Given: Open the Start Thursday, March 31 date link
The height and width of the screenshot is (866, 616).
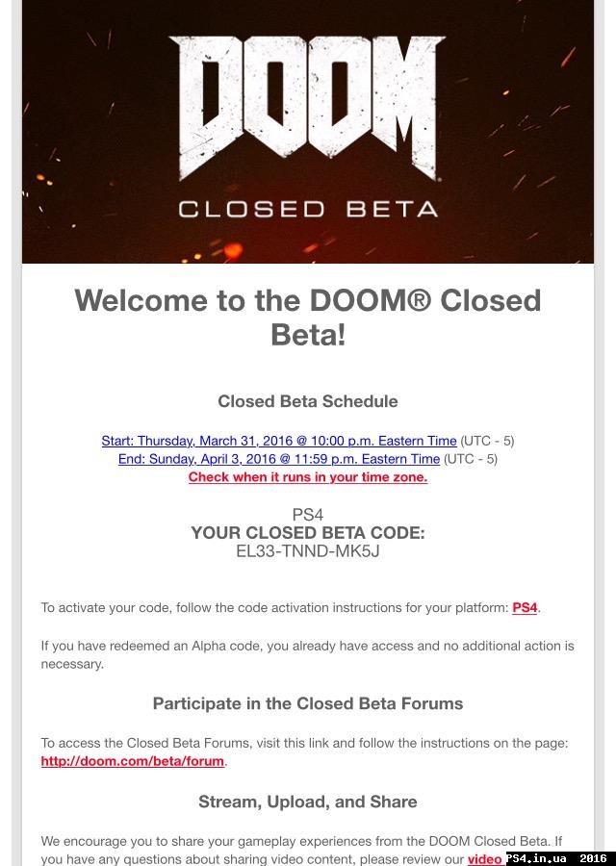Looking at the screenshot, I should pos(279,441).
